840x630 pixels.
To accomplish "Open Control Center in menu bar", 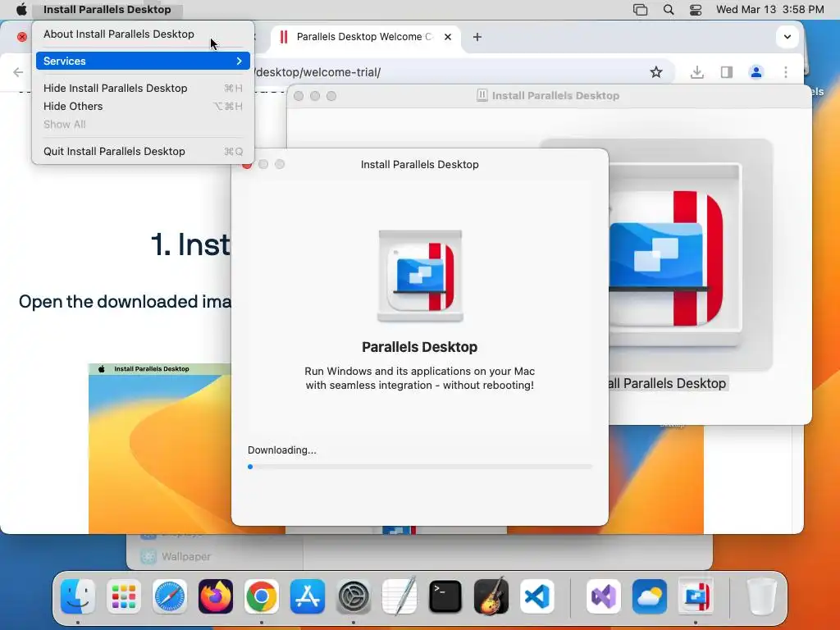I will pos(696,9).
